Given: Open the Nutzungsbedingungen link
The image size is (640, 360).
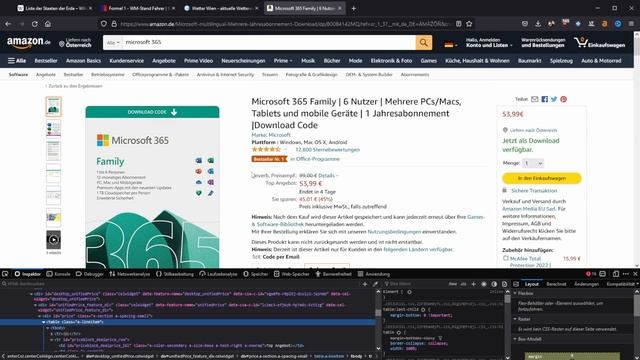Looking at the screenshot, I should coord(394,232).
